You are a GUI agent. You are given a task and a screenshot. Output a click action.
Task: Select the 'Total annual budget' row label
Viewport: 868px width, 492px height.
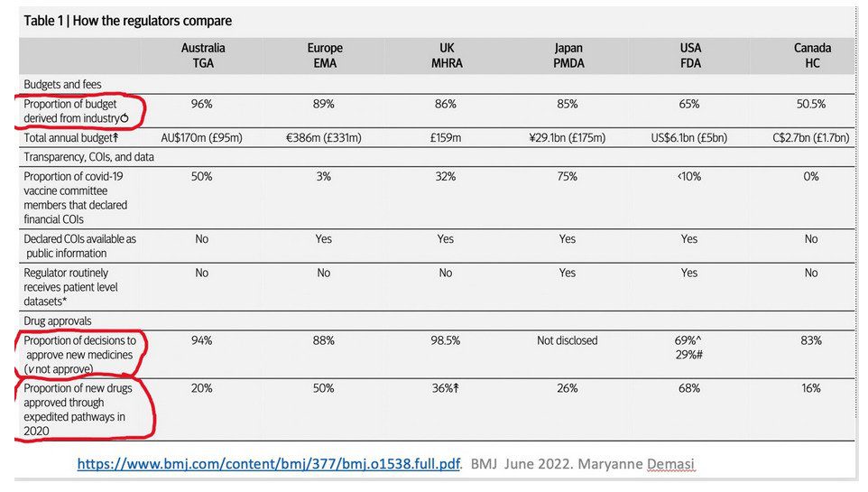71,138
